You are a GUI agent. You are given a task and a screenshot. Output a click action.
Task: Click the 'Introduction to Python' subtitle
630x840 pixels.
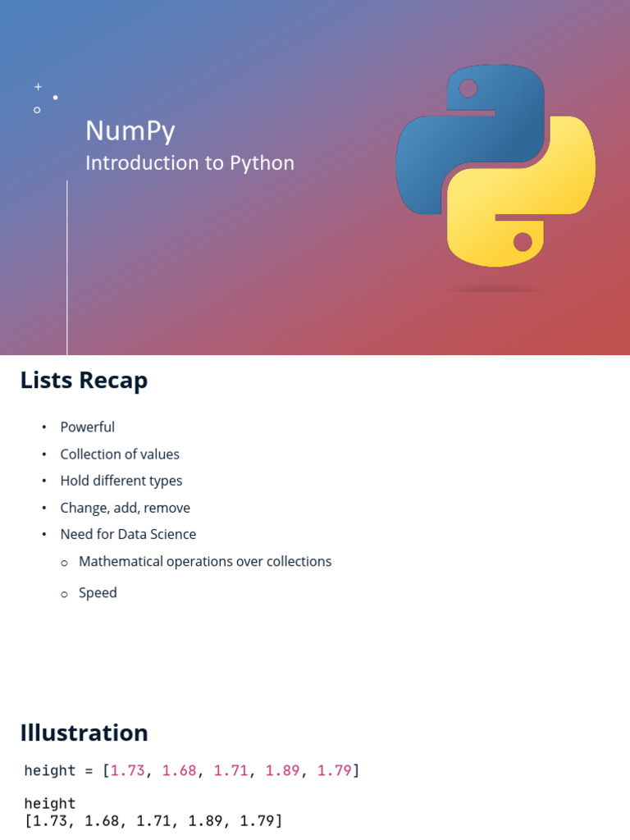click(x=189, y=163)
